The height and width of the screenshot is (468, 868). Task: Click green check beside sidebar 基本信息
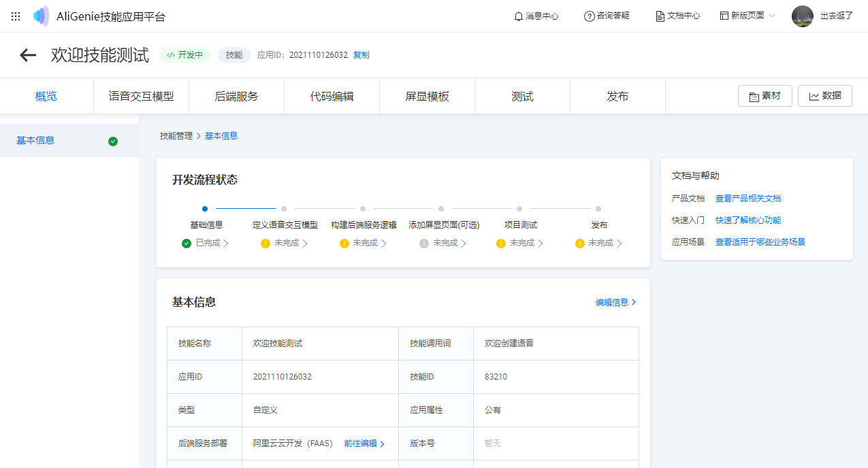click(113, 141)
